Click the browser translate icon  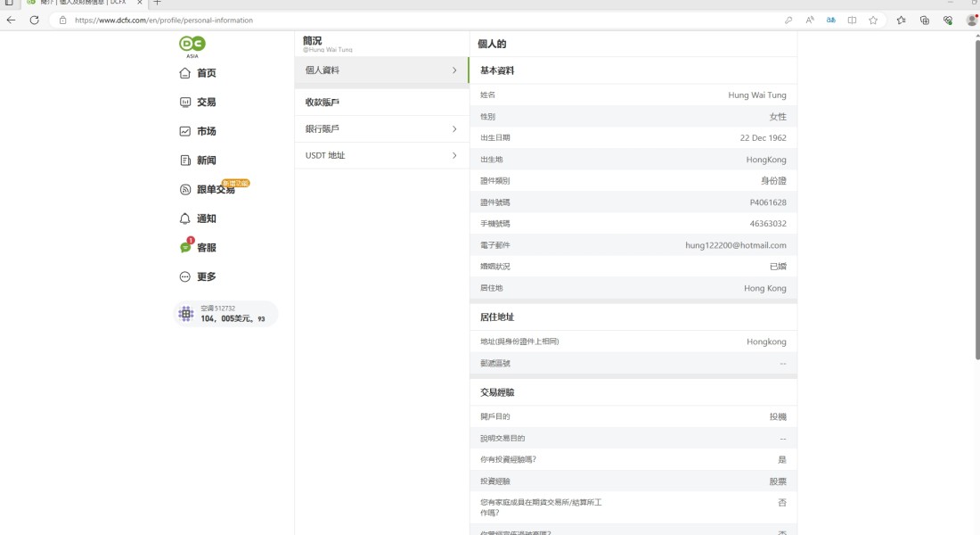coord(830,20)
